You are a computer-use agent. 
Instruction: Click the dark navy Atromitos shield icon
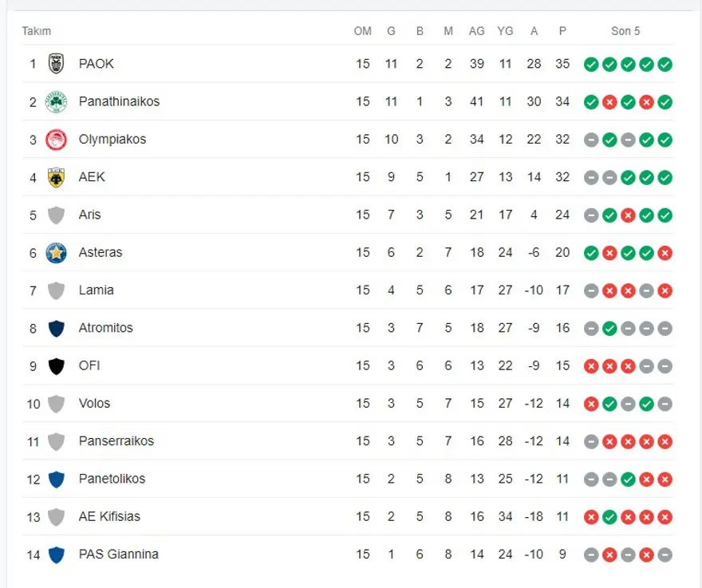[56, 328]
